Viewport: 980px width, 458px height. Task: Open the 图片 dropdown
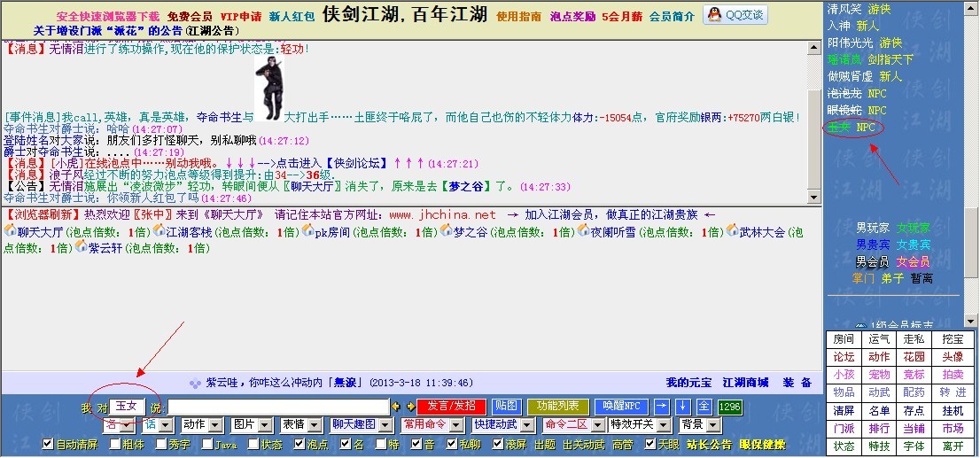[x=252, y=425]
